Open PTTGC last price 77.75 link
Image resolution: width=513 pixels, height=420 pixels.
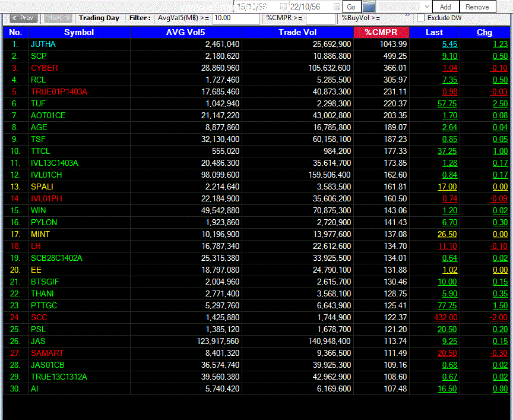(447, 306)
